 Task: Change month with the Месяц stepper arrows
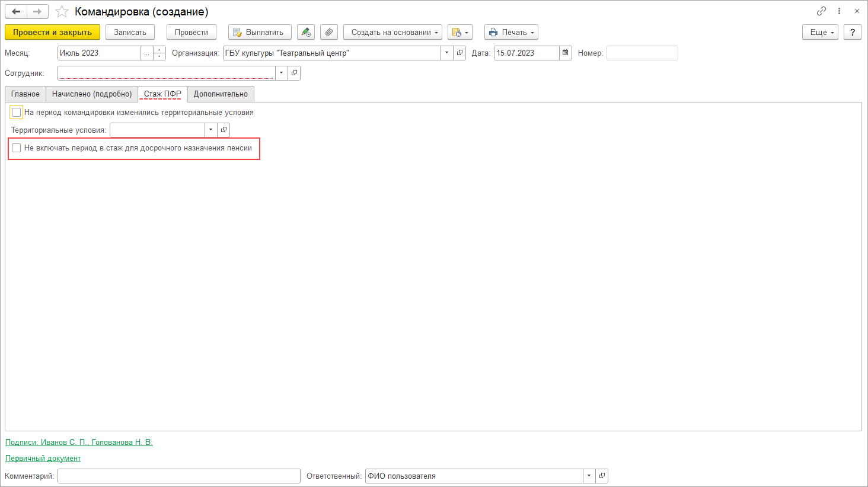click(159, 53)
